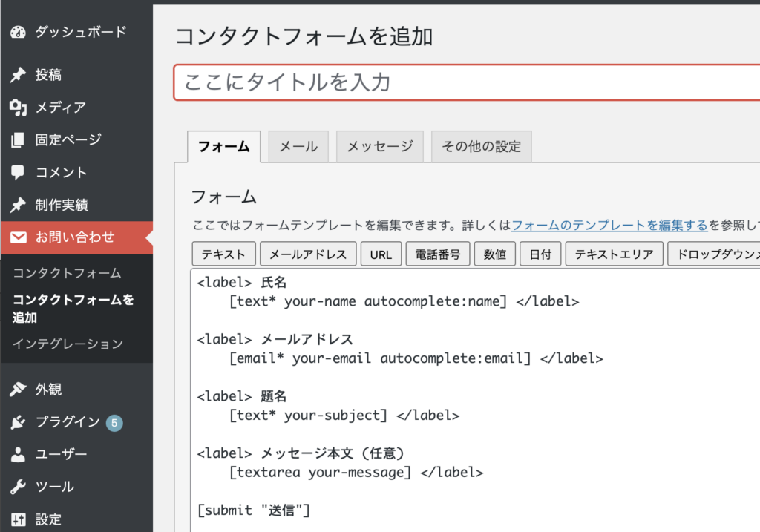Switch to the メッセージ tab

coord(380,146)
